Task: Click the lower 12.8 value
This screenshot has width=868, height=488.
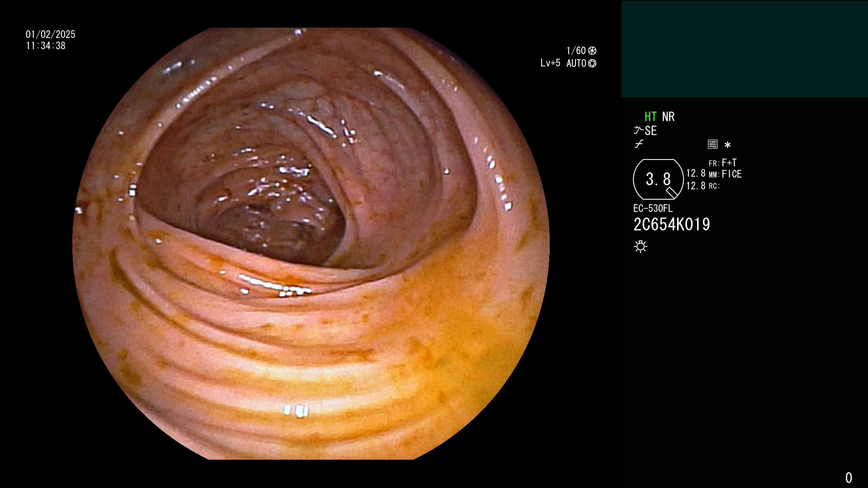Action: [696, 186]
